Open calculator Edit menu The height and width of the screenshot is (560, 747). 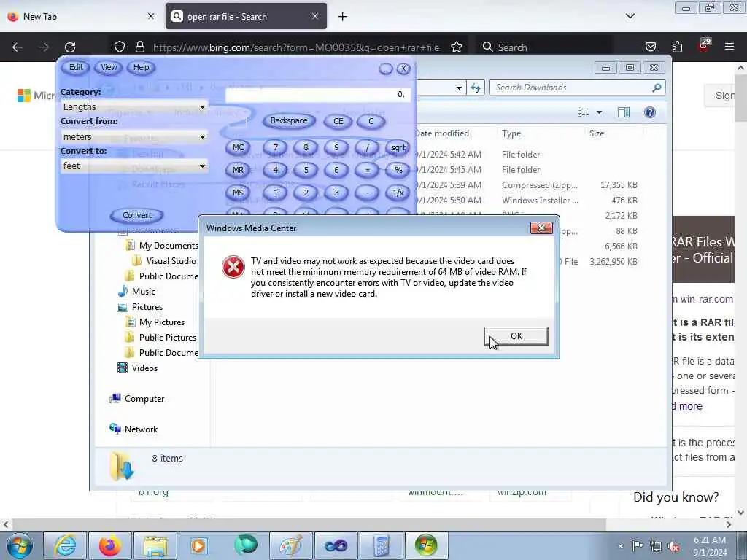(x=76, y=68)
